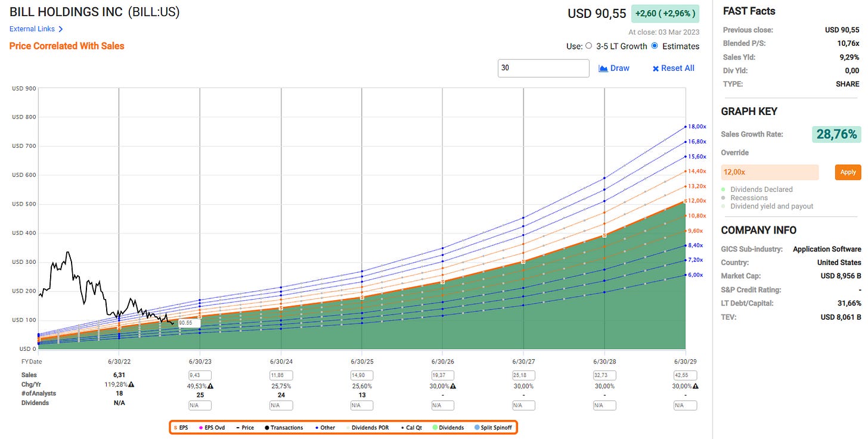This screenshot has height=439, width=868.
Task: Click Recessions in the Graph Key
Action: pyautogui.click(x=749, y=198)
